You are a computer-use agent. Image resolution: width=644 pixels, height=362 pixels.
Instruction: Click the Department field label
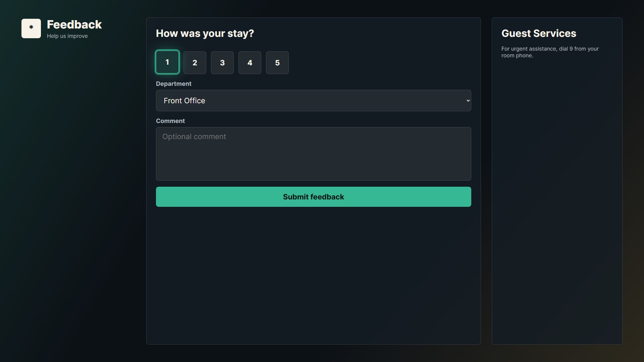coord(173,84)
